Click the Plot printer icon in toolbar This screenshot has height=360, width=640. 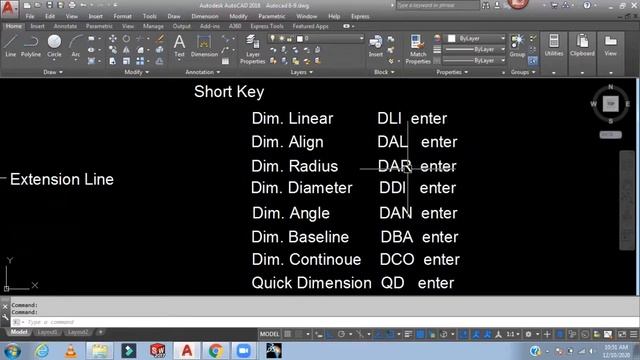click(72, 5)
